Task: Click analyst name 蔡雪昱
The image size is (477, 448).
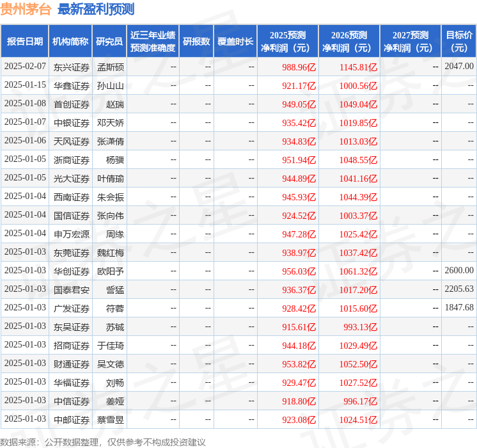Action: (x=111, y=420)
